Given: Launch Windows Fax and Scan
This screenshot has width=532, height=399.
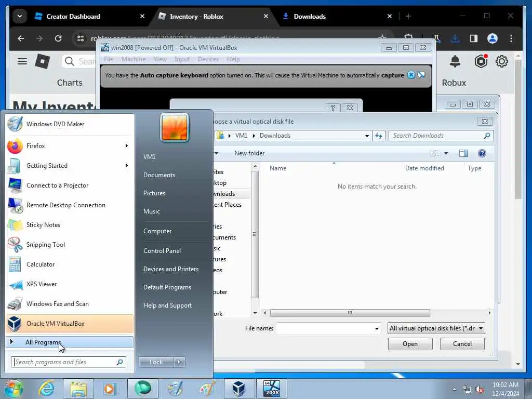Looking at the screenshot, I should (x=70, y=304).
